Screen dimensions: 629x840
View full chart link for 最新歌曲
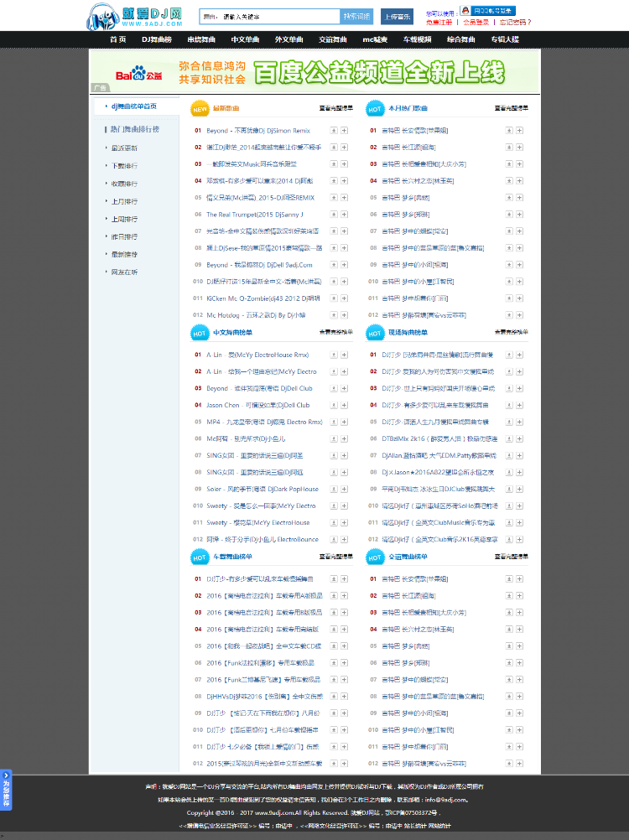click(x=336, y=108)
